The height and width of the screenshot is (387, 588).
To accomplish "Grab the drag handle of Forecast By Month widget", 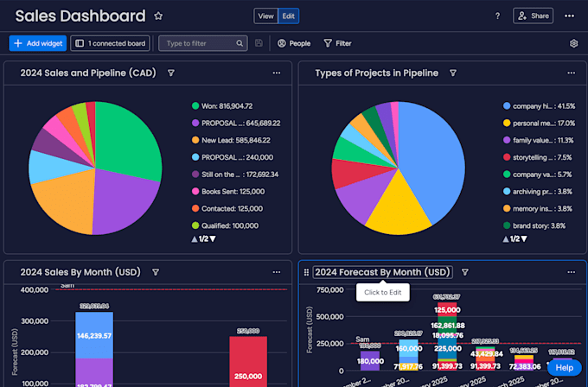I will click(306, 272).
